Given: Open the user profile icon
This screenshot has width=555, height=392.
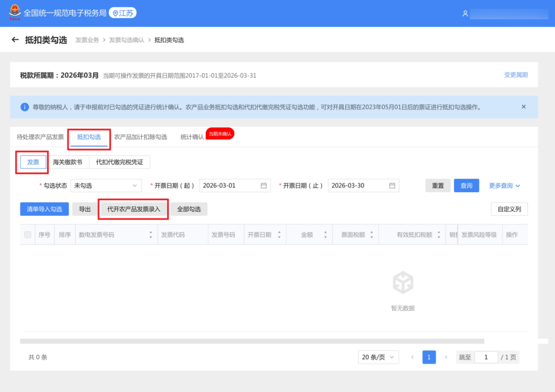Looking at the screenshot, I should point(465,13).
